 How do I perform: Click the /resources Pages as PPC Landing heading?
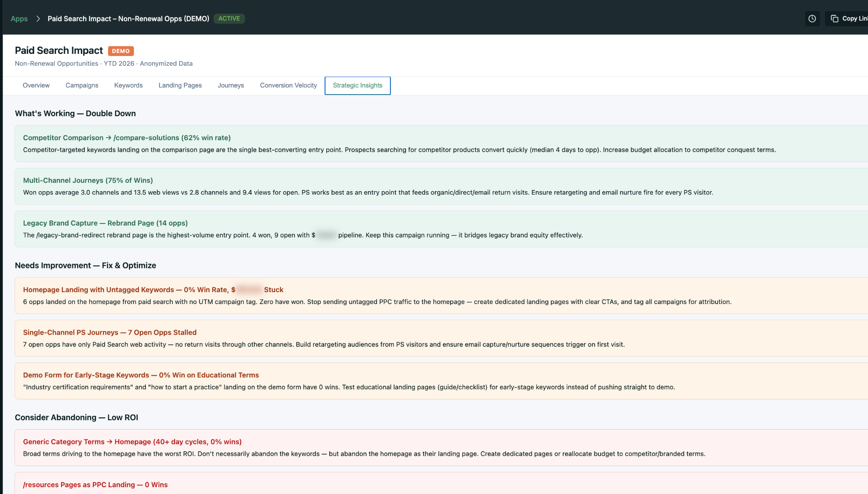coord(95,485)
